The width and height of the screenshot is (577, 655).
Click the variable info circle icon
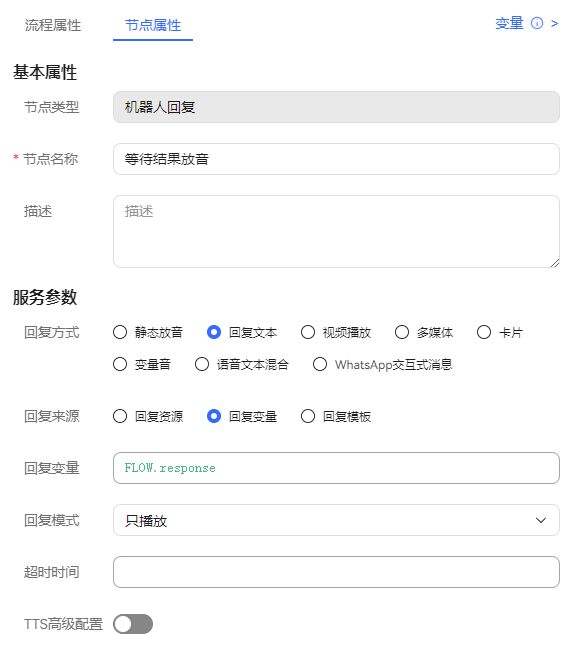(x=537, y=23)
